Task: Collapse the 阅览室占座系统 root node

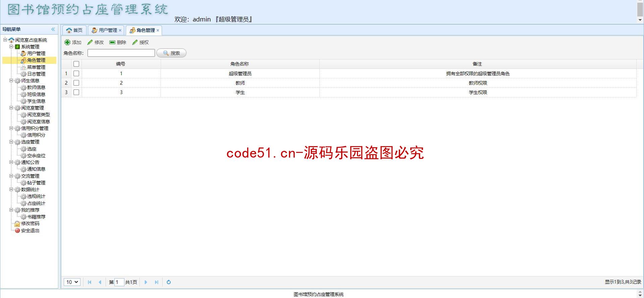Action: pyautogui.click(x=5, y=40)
